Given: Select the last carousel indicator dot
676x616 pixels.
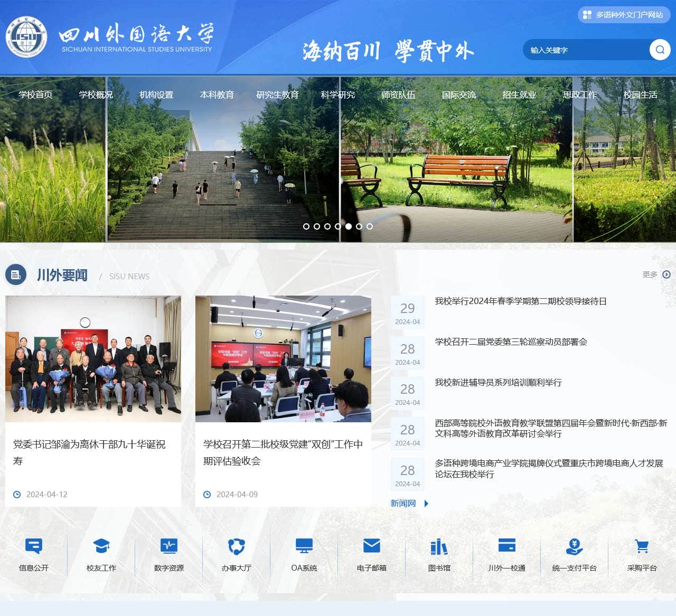Looking at the screenshot, I should point(370,226).
